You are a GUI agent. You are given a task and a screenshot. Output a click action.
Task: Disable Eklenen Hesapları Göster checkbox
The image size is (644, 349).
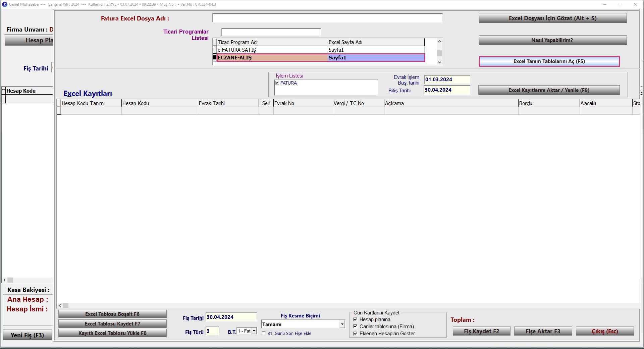(355, 334)
